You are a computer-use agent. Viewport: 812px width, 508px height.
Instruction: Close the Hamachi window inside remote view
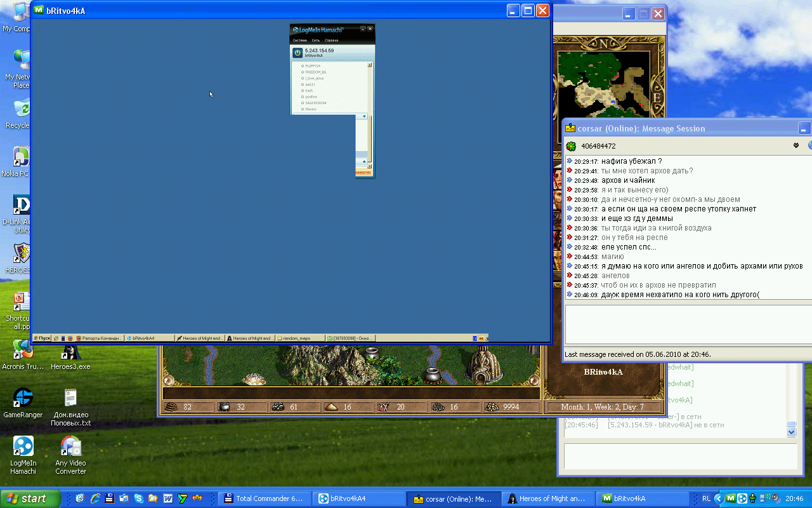(370, 29)
